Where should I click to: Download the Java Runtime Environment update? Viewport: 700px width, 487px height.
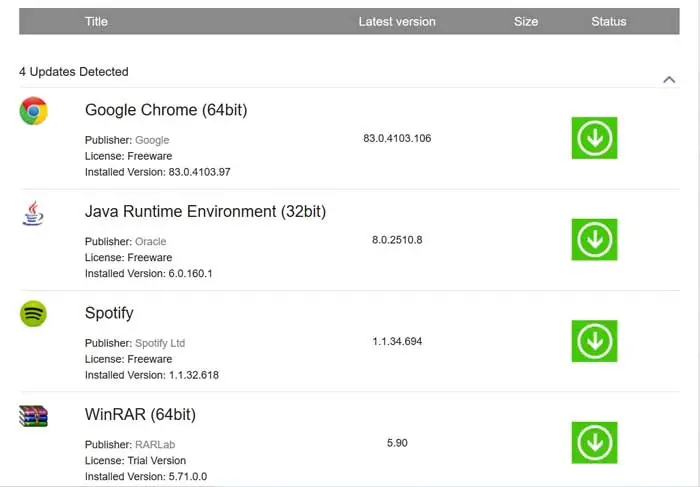[594, 240]
